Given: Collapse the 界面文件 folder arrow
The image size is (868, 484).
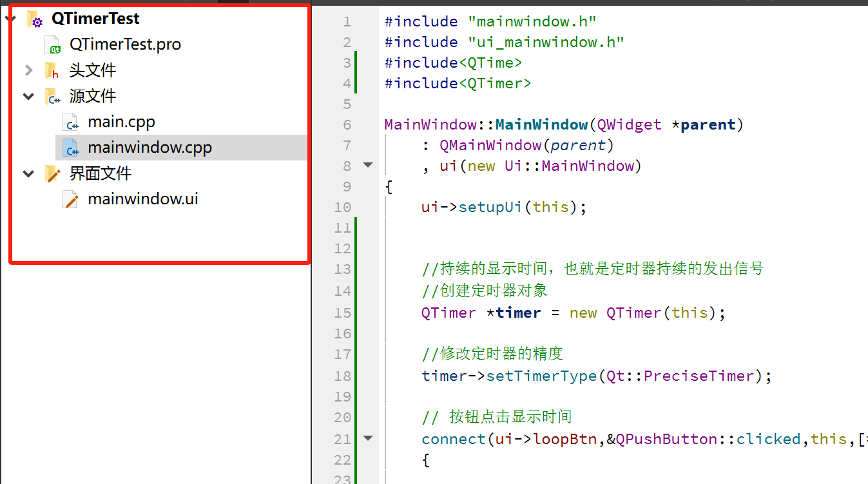Looking at the screenshot, I should coord(28,173).
